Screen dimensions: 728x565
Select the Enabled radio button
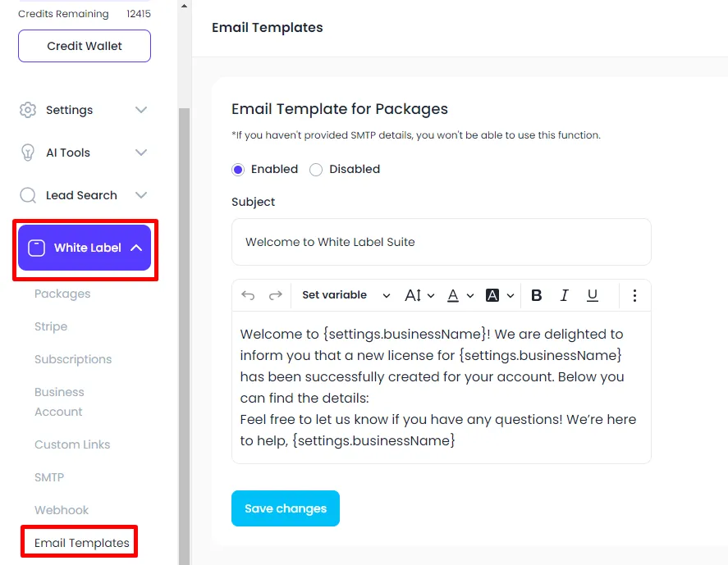click(x=238, y=170)
